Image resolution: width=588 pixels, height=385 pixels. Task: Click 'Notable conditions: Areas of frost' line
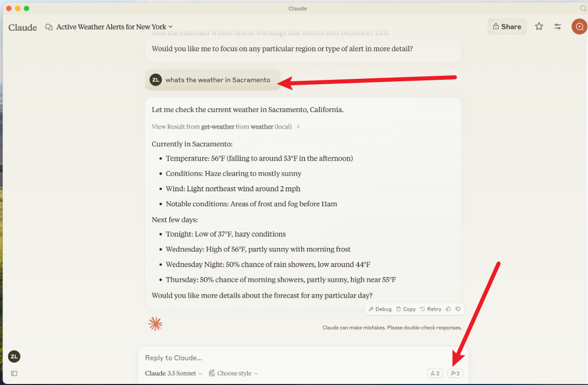tap(251, 204)
